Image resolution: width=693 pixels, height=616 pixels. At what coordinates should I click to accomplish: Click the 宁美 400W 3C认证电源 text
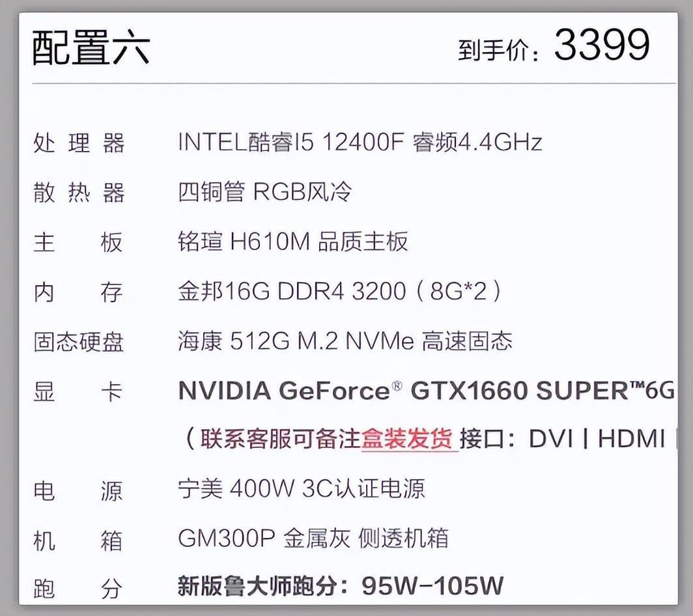[x=302, y=489]
